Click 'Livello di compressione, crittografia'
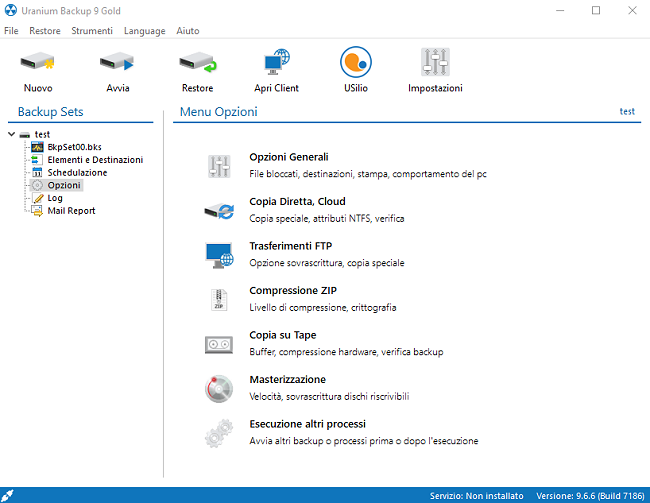The width and height of the screenshot is (650, 503). pyautogui.click(x=323, y=307)
